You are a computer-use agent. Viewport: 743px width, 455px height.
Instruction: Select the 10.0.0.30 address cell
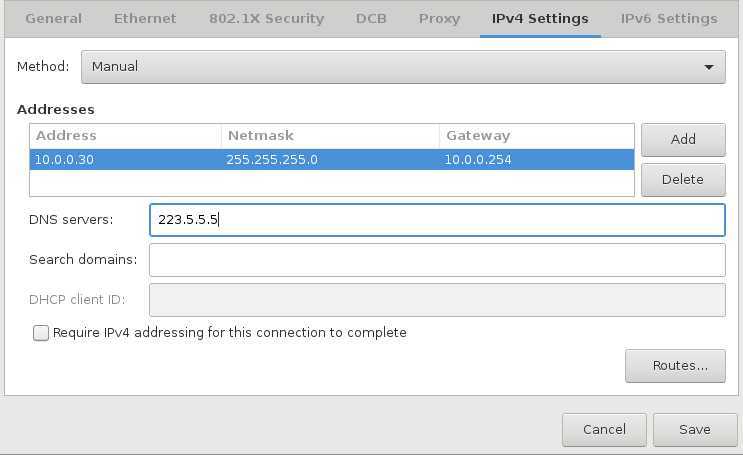pyautogui.click(x=126, y=160)
